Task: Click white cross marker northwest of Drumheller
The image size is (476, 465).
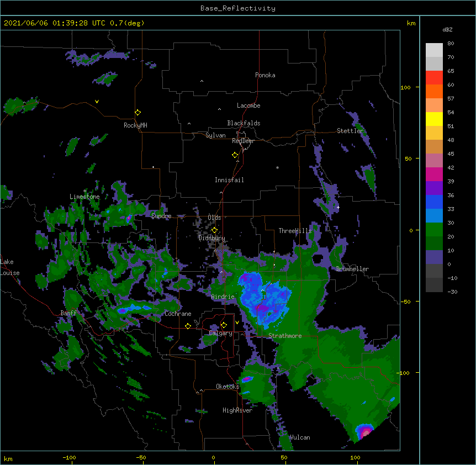Action: coord(338,207)
